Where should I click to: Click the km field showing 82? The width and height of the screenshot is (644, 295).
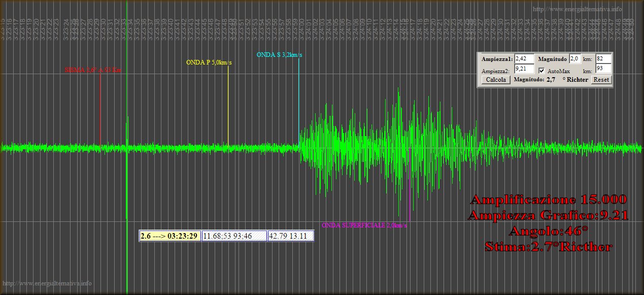click(x=603, y=59)
